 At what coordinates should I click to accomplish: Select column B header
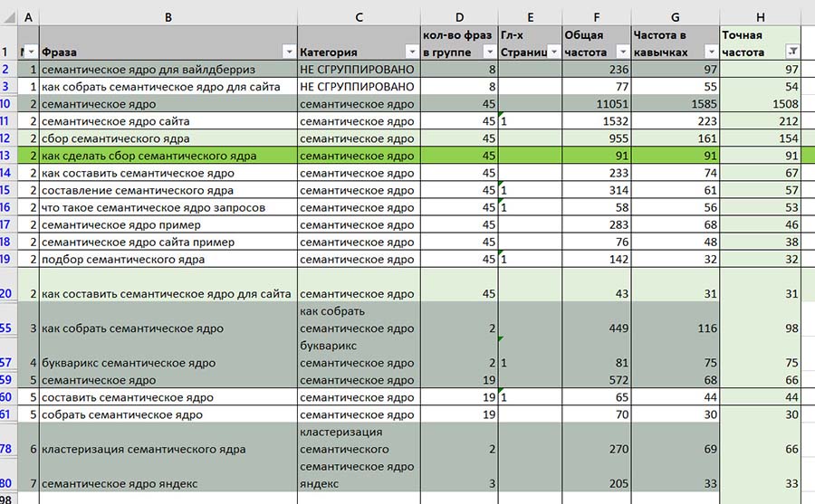pyautogui.click(x=168, y=16)
